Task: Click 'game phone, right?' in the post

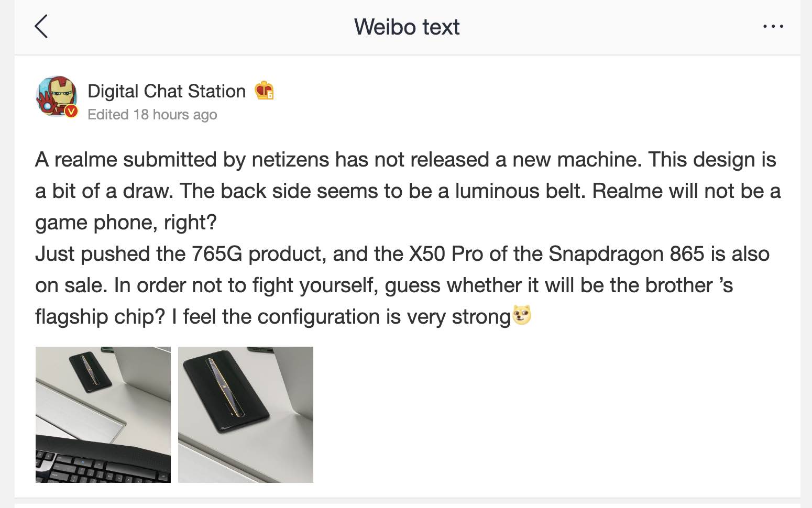Action: pyautogui.click(x=126, y=223)
